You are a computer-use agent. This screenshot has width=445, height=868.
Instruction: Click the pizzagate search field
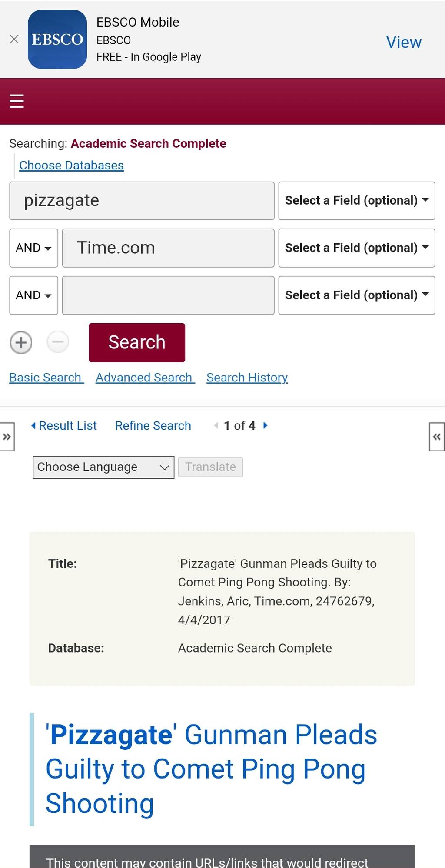click(x=142, y=201)
